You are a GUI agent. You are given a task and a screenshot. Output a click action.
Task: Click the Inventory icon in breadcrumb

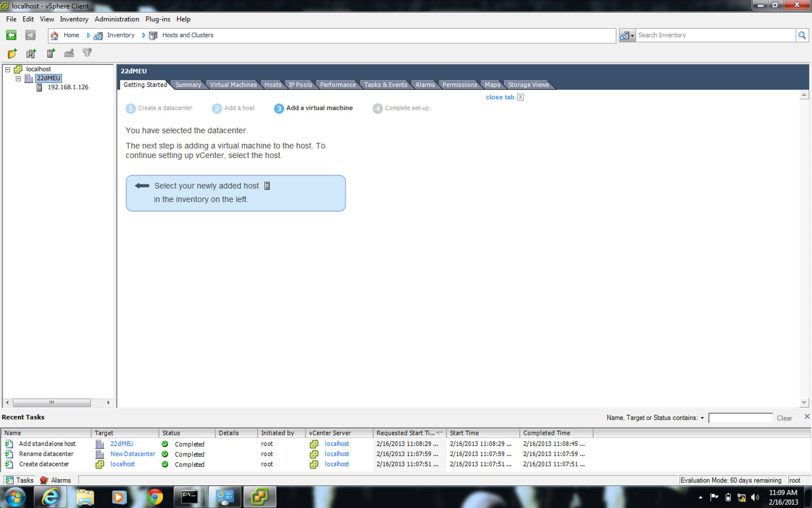tap(98, 36)
